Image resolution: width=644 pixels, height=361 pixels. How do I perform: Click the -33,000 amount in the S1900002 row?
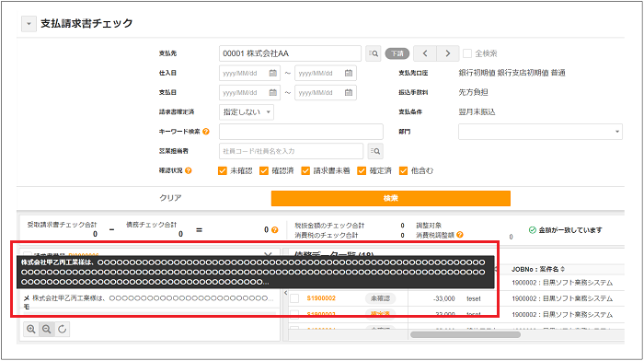(x=443, y=298)
